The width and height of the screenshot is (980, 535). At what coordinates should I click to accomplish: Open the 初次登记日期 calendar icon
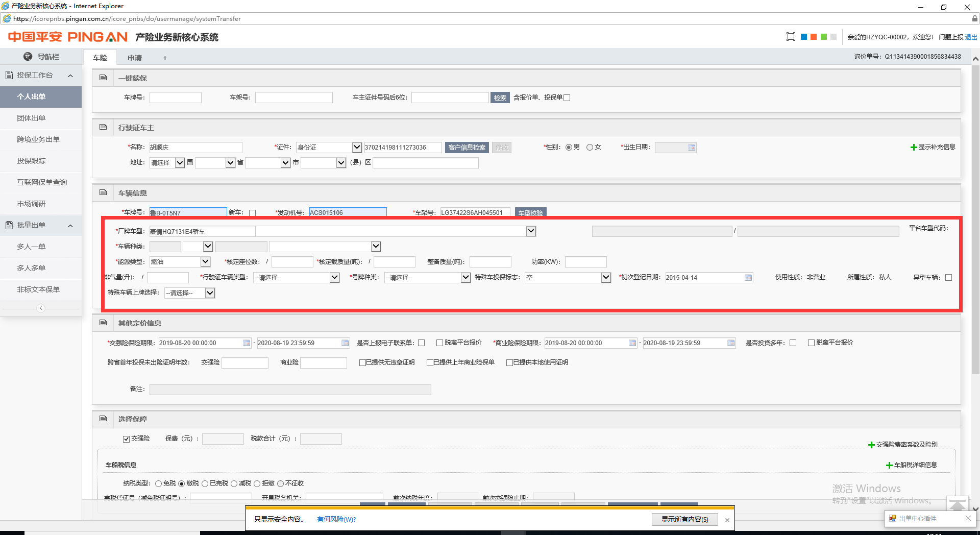click(748, 278)
